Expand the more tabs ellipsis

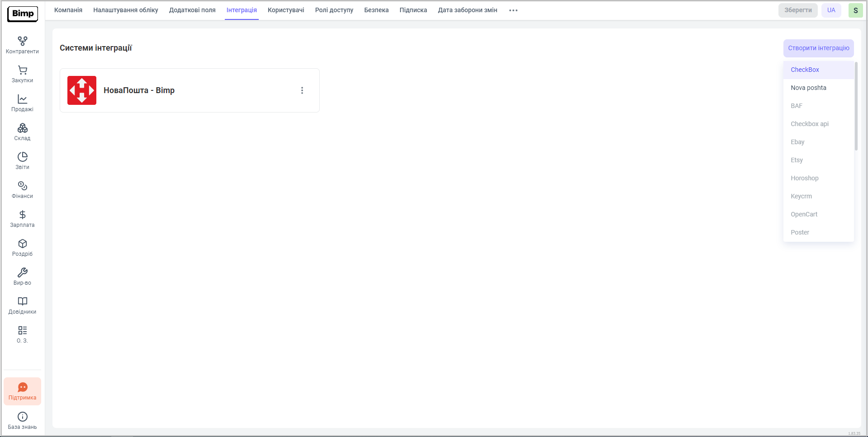point(513,10)
